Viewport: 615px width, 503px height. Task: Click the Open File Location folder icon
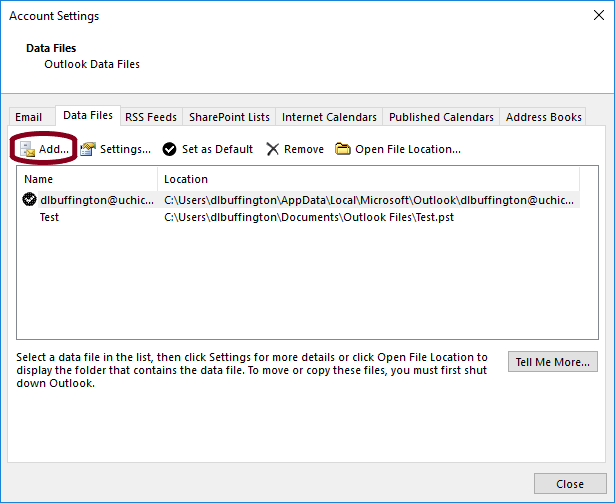pyautogui.click(x=342, y=149)
